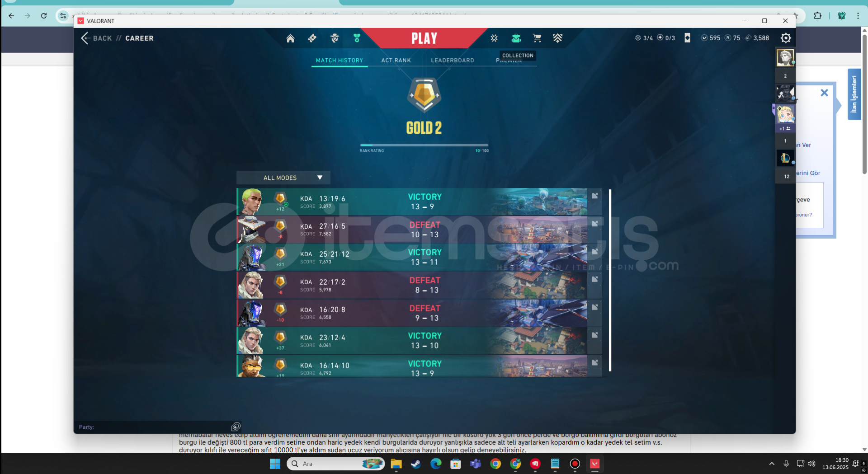868x474 pixels.
Task: Switch to the MATCH HISTORY tab
Action: click(x=340, y=60)
